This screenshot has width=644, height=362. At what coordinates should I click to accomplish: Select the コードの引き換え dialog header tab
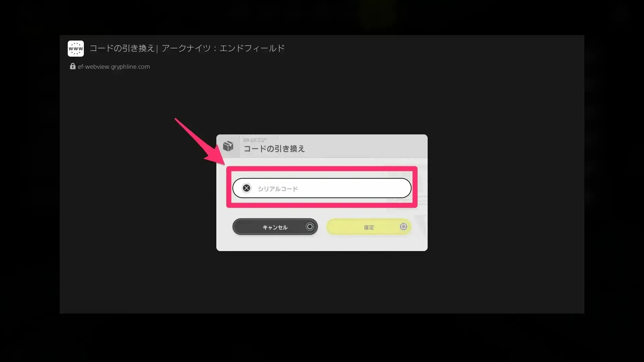(274, 149)
